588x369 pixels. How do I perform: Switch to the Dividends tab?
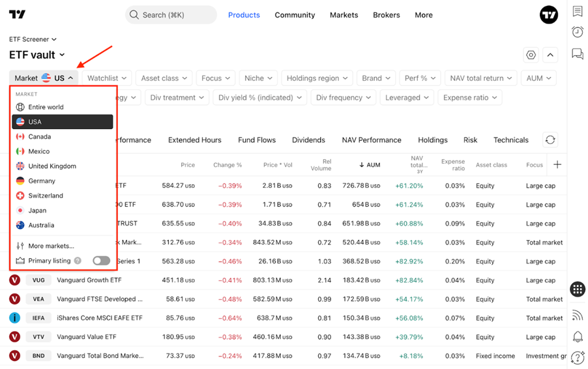pos(308,140)
